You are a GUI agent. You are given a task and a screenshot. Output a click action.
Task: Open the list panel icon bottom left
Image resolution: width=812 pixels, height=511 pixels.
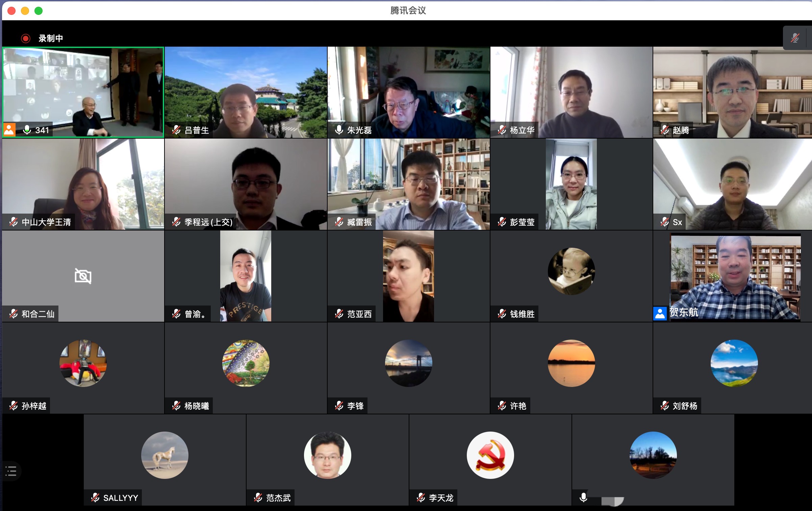(11, 471)
